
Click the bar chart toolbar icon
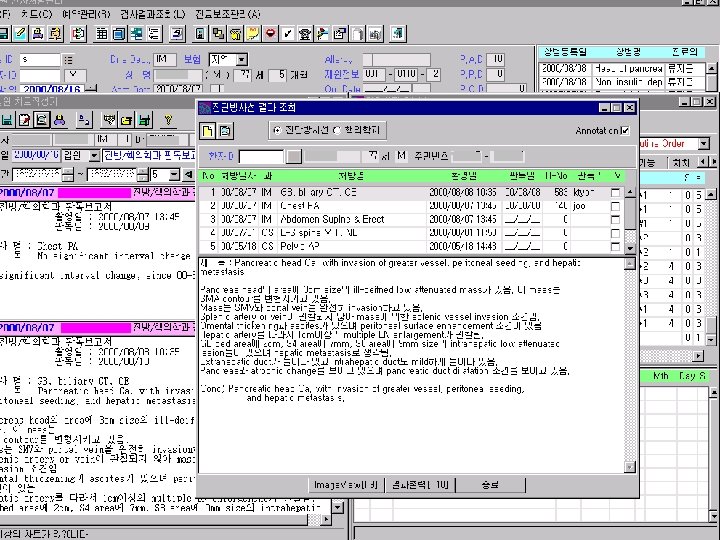pyautogui.click(x=375, y=34)
